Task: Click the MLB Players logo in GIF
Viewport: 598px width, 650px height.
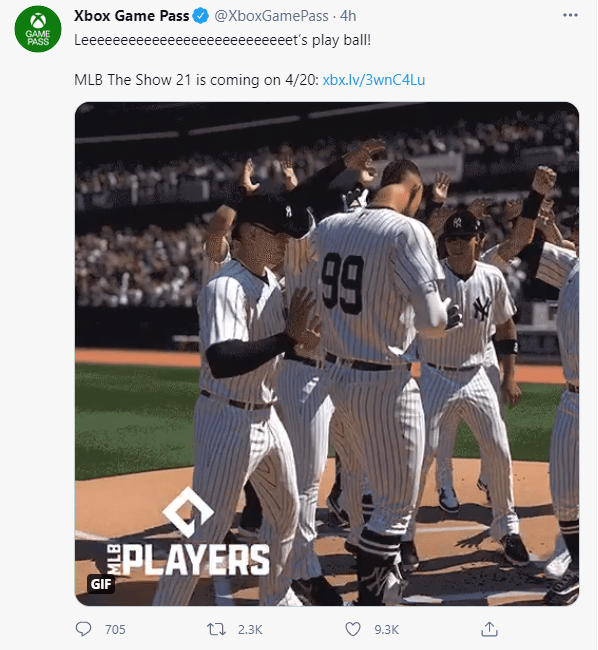Action: pos(188,533)
